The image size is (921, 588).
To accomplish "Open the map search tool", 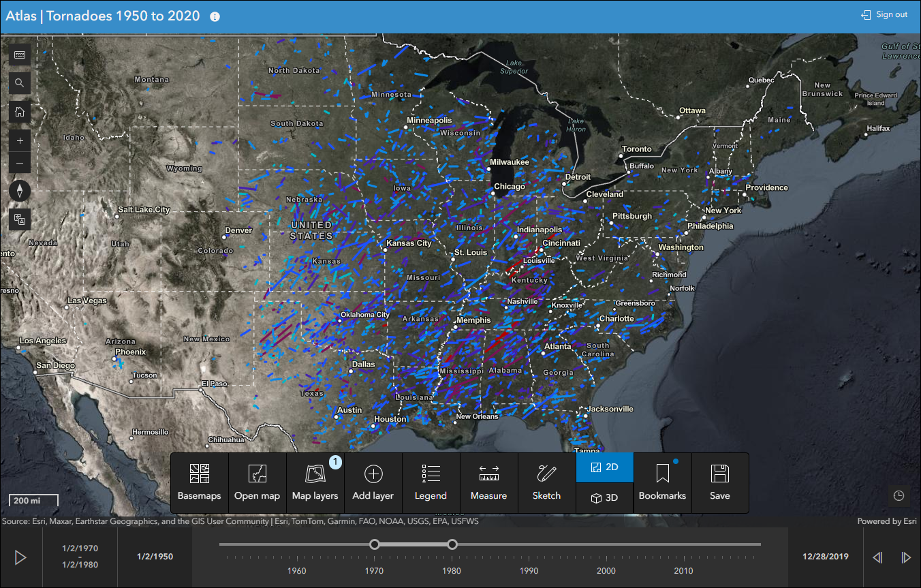I will click(x=20, y=83).
